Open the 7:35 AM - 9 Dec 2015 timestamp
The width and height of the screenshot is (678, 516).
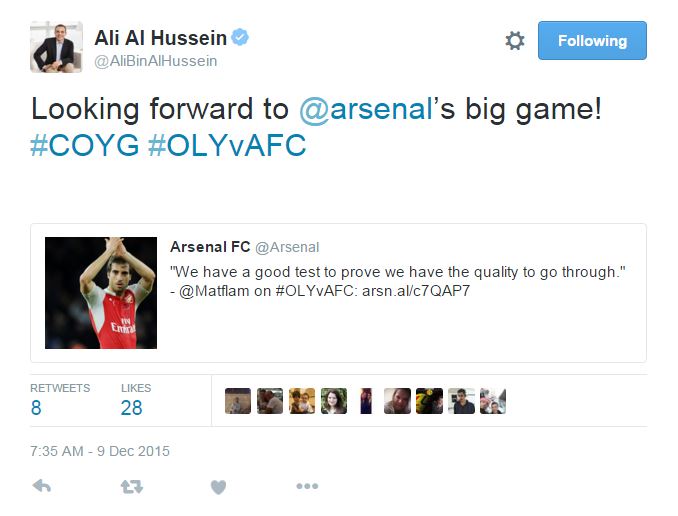click(100, 451)
